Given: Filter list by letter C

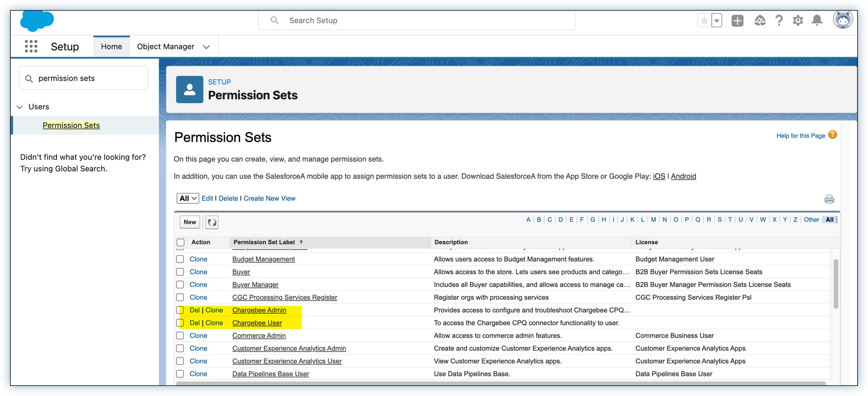Looking at the screenshot, I should (x=549, y=220).
